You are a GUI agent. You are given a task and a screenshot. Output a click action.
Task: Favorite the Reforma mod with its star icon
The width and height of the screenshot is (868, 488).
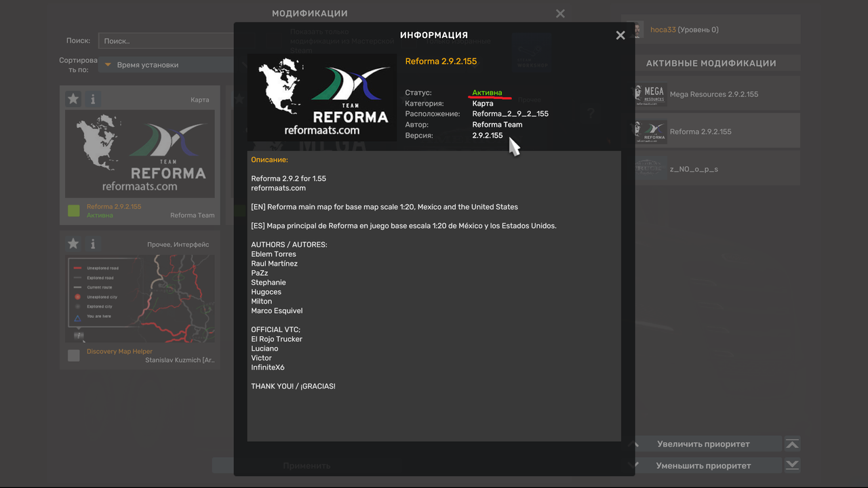click(73, 99)
